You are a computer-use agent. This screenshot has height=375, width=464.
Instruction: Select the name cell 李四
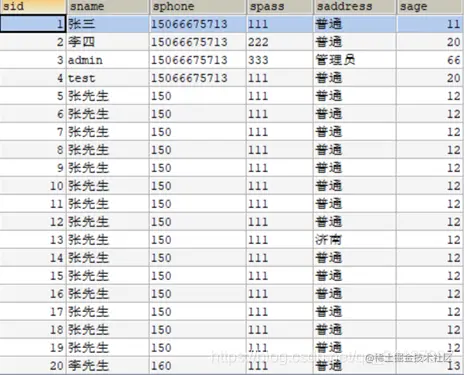pos(108,42)
